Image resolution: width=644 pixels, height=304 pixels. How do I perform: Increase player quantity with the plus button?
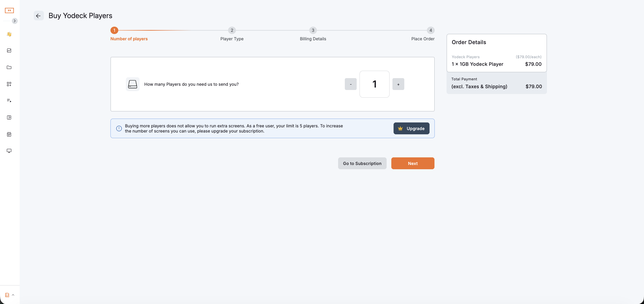click(x=398, y=84)
